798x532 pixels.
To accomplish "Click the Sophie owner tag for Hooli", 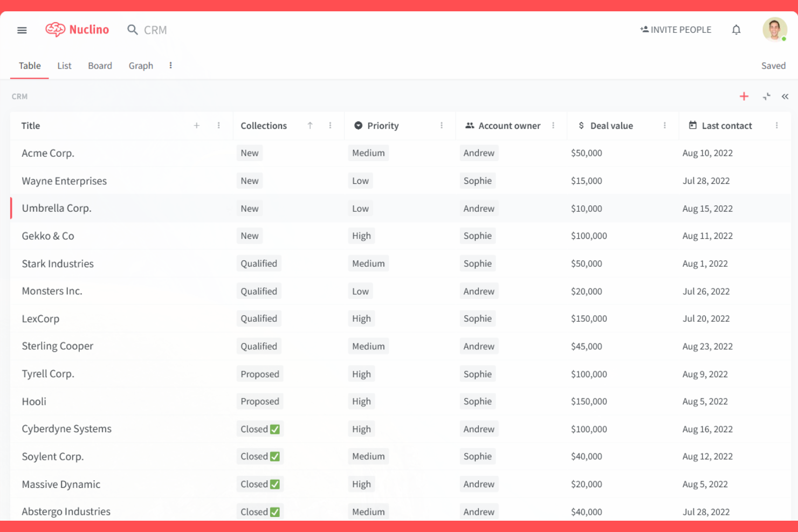I will [x=478, y=402].
